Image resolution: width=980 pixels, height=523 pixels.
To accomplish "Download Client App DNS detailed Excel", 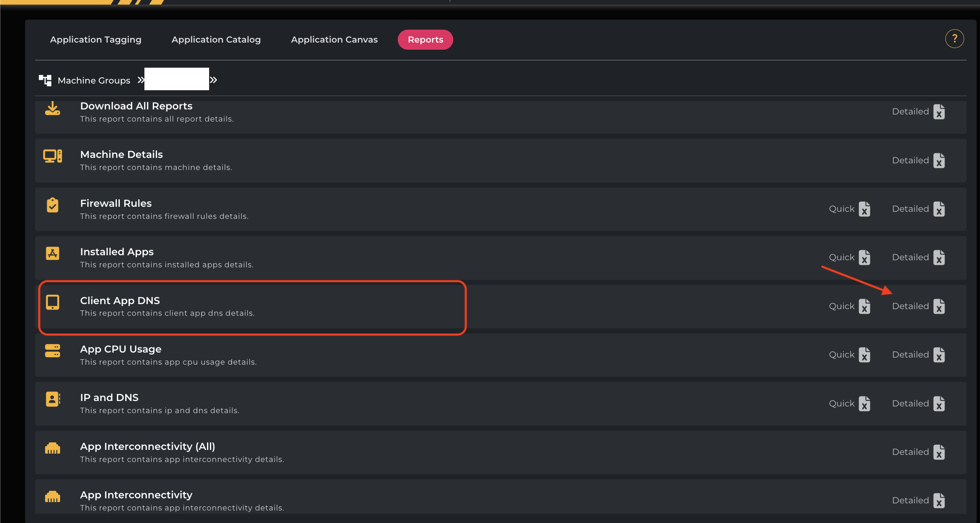I will coord(939,307).
